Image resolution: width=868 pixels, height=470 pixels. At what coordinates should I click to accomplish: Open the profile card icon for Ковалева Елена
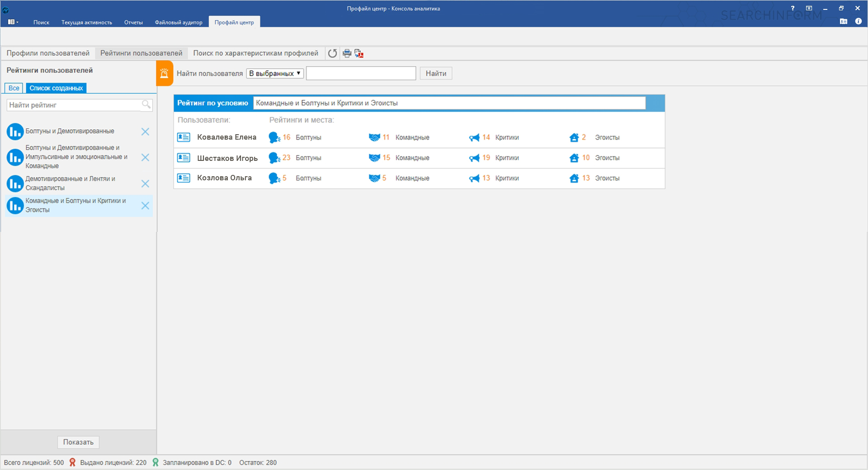tap(184, 137)
